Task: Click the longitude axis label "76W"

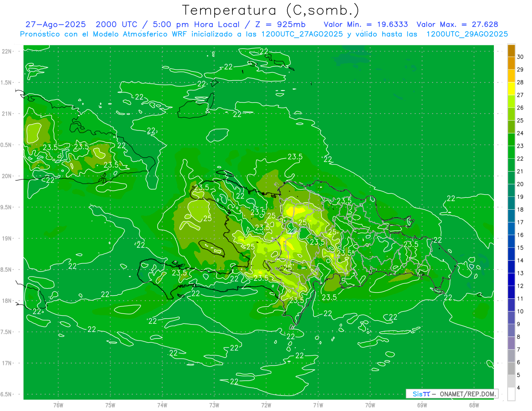Action: [x=58, y=405]
